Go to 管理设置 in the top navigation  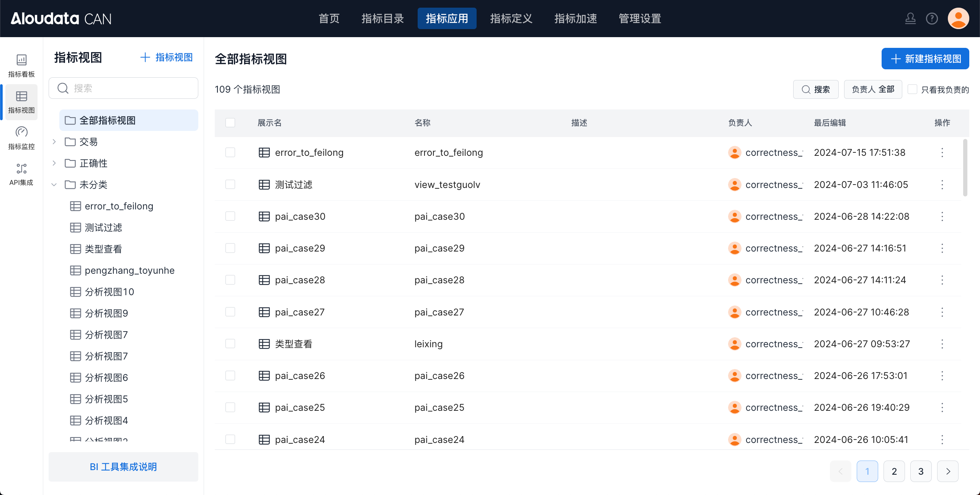(x=640, y=18)
